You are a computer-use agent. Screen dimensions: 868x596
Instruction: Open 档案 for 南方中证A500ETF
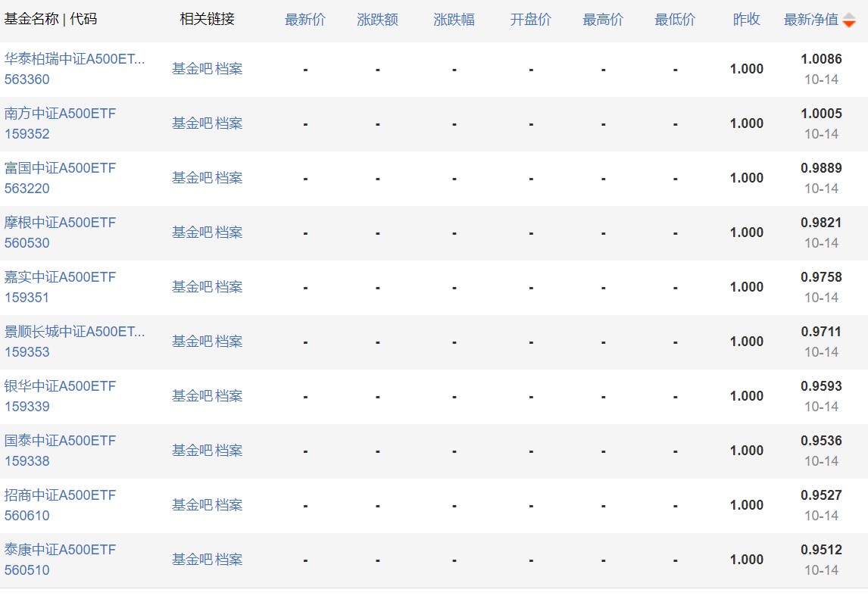click(x=229, y=123)
